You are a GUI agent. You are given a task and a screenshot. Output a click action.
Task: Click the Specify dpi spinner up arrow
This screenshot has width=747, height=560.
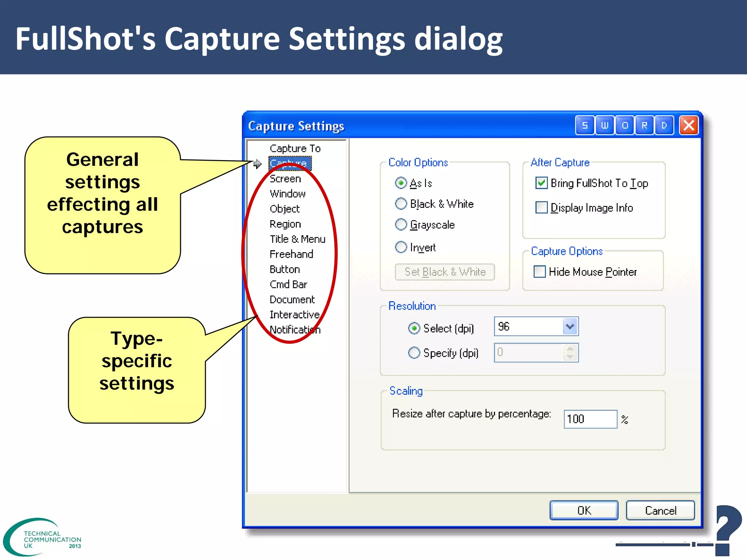pos(570,349)
